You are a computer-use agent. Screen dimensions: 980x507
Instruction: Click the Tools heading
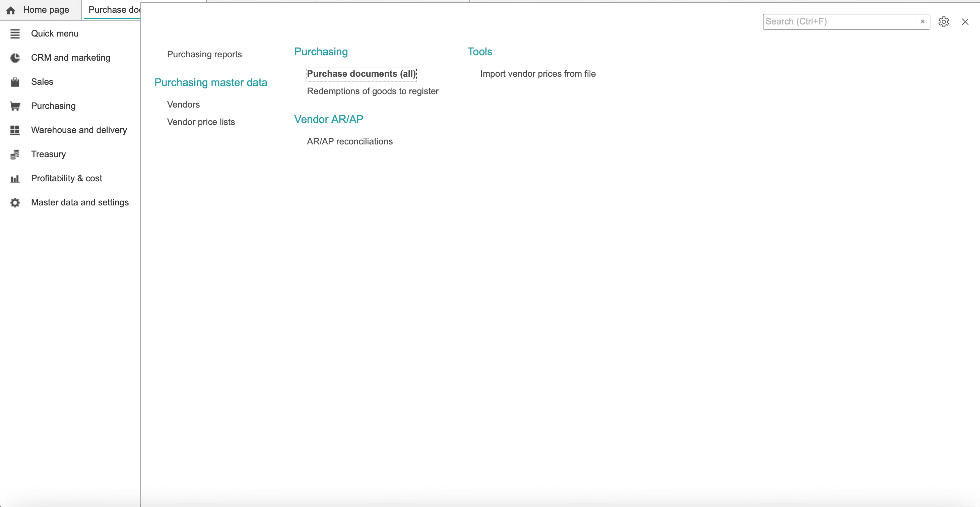click(480, 51)
